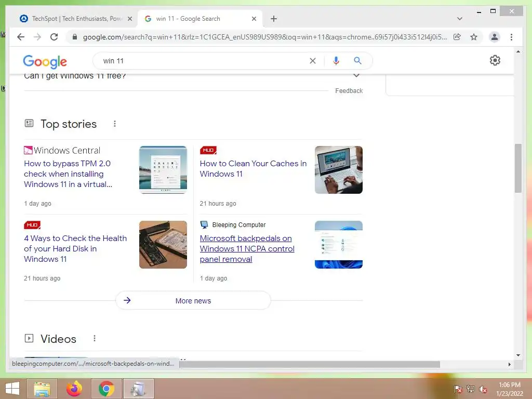This screenshot has height=399, width=532.
Task: Click the Action Center flag tray icon
Action: [x=458, y=389]
